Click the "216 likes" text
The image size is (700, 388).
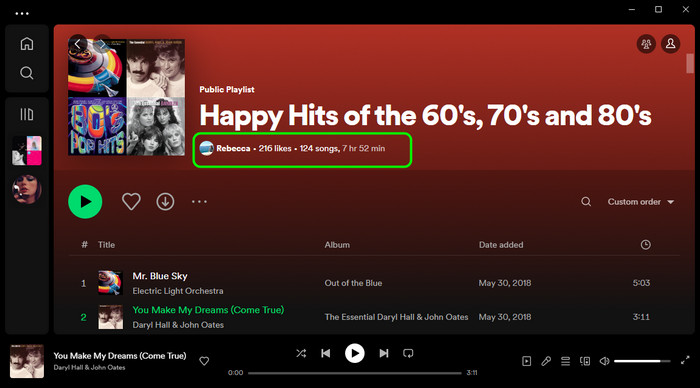pyautogui.click(x=275, y=148)
